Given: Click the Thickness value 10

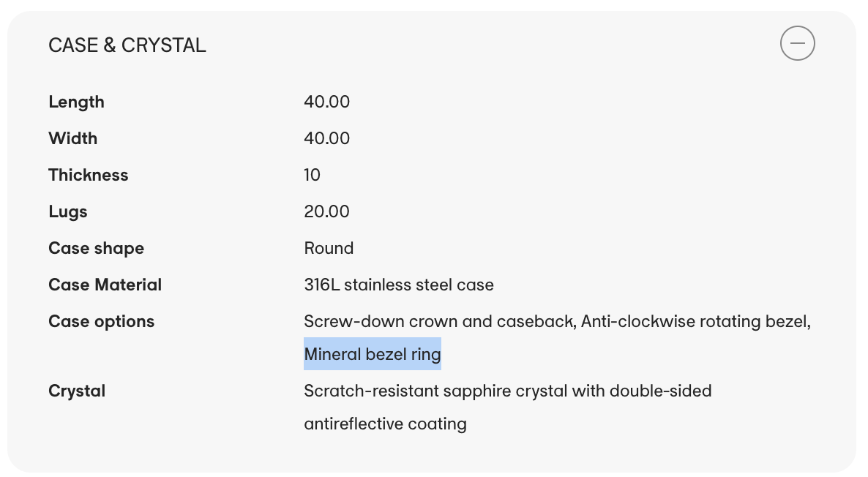Looking at the screenshot, I should 313,175.
